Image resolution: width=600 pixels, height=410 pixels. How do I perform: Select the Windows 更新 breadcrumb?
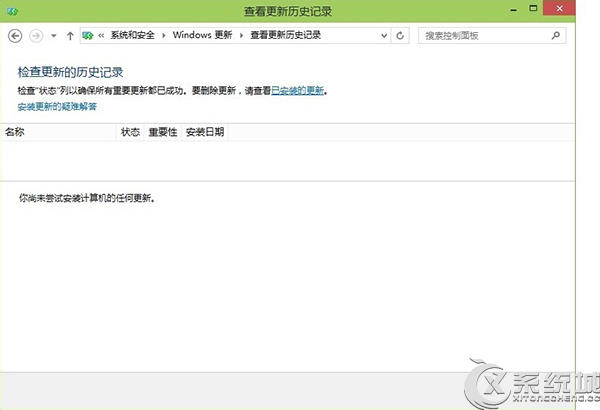[x=202, y=35]
